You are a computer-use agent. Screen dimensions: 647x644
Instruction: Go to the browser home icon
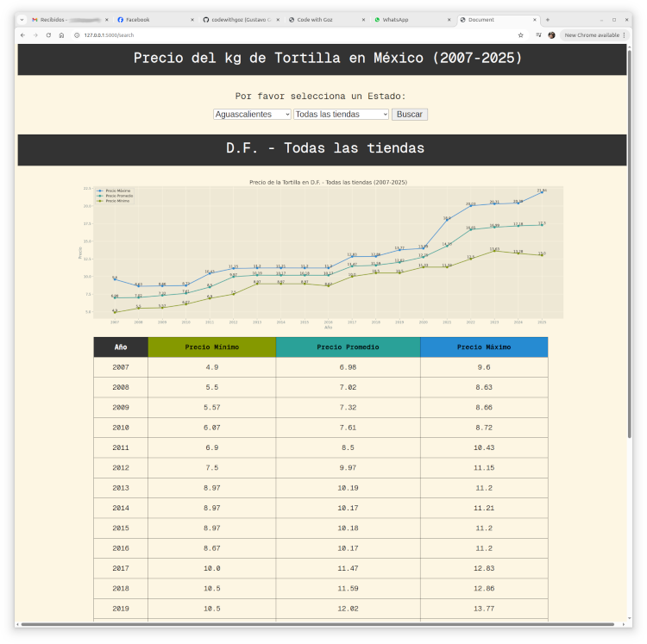(61, 35)
